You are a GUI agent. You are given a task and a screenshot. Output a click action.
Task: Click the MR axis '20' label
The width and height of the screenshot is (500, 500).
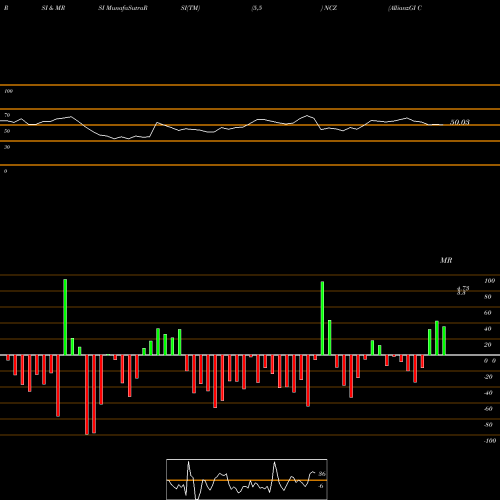click(x=488, y=345)
